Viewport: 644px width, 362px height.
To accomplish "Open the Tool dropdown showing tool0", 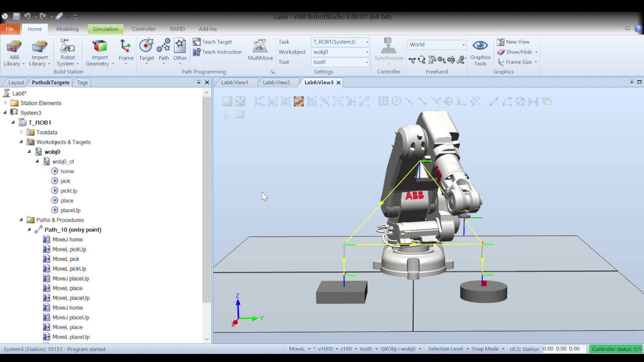I will [x=341, y=62].
